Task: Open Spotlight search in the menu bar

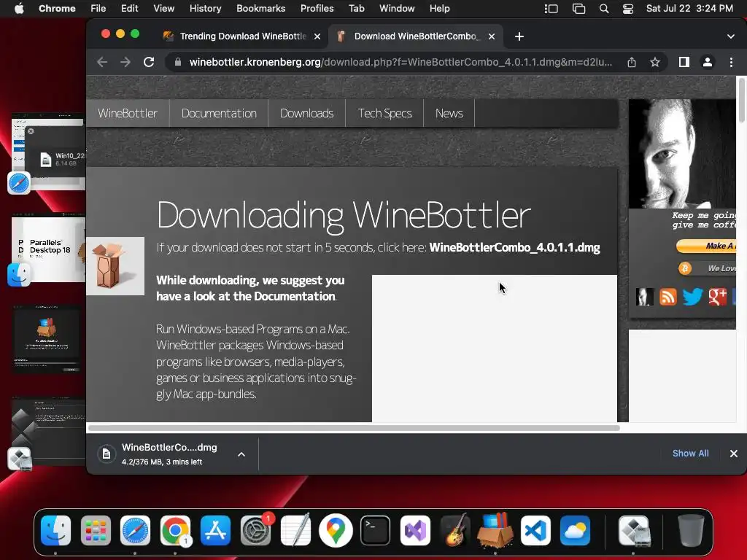Action: pos(603,9)
